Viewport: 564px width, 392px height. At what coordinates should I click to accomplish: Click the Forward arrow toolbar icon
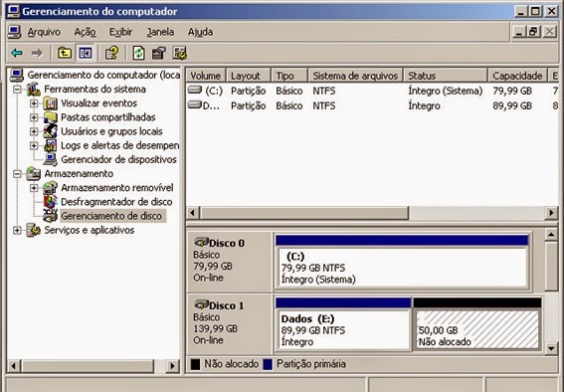coord(37,53)
